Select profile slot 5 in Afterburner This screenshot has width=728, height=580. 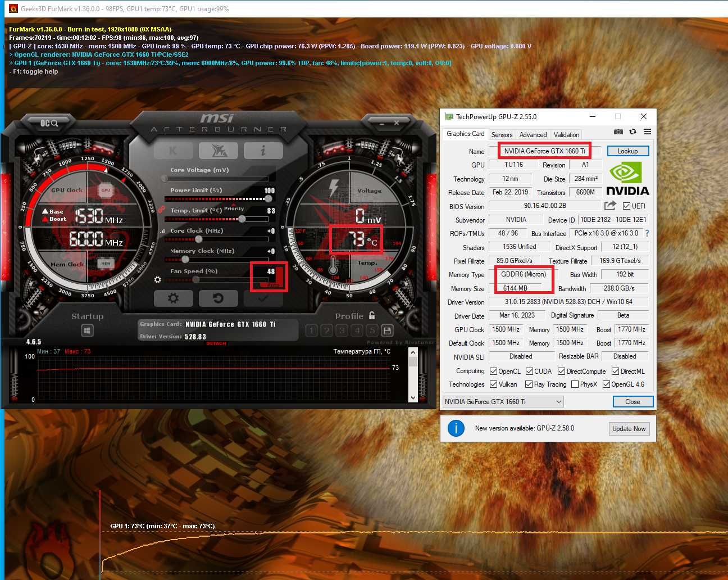click(372, 330)
